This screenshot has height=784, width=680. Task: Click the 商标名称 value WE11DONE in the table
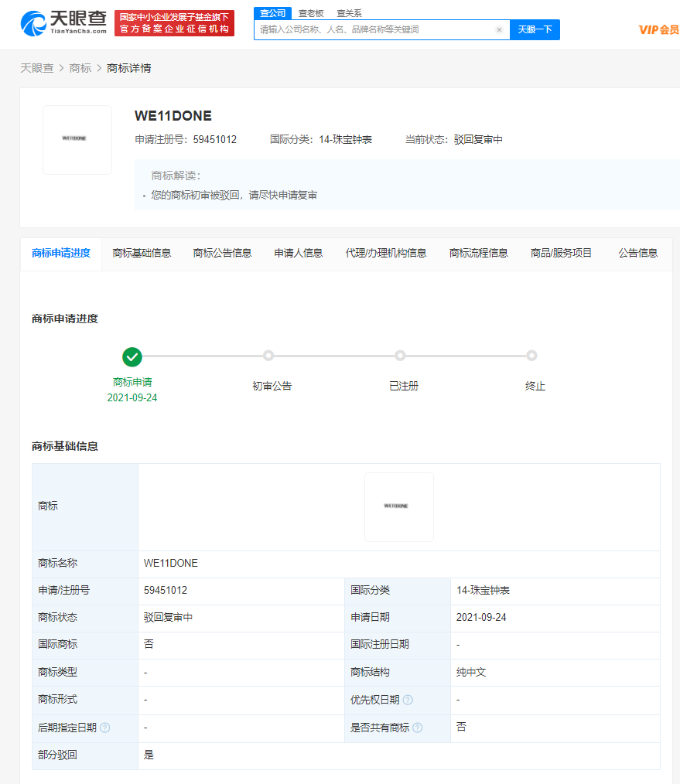pyautogui.click(x=171, y=564)
